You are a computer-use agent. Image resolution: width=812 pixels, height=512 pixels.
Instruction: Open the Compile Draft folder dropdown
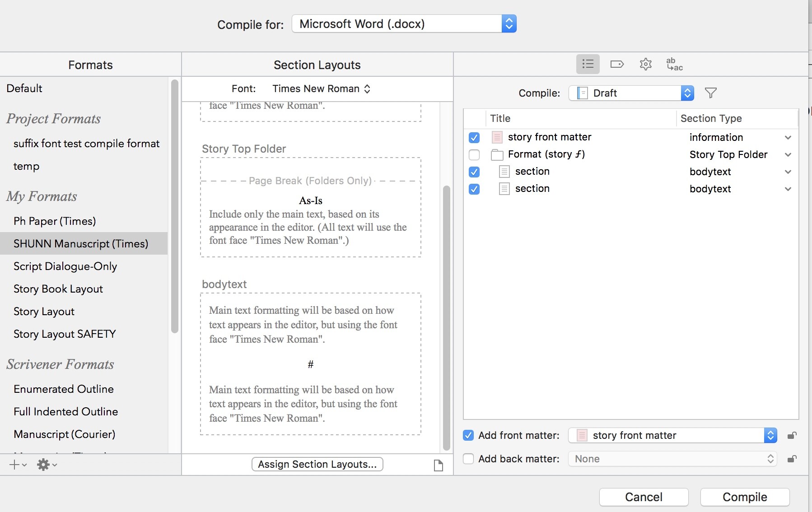pos(631,93)
